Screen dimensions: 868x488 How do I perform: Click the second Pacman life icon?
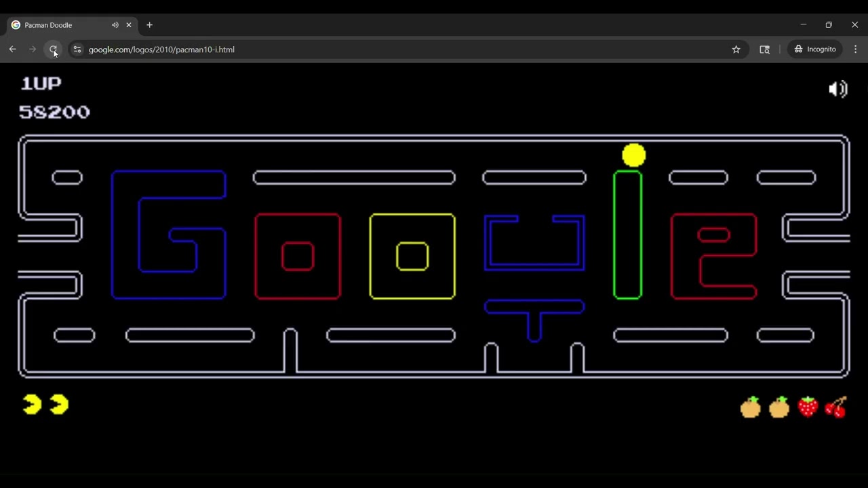[x=59, y=405]
